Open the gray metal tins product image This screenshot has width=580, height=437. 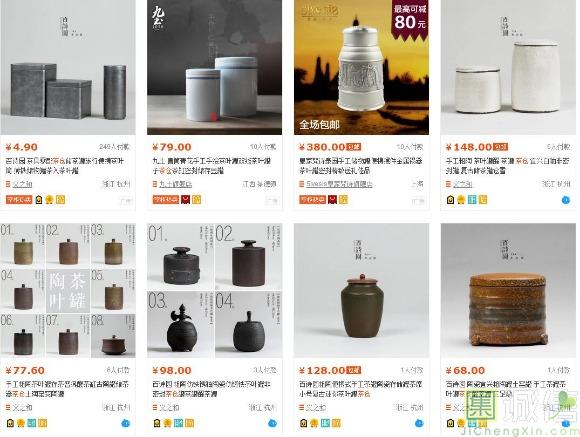coord(68,67)
